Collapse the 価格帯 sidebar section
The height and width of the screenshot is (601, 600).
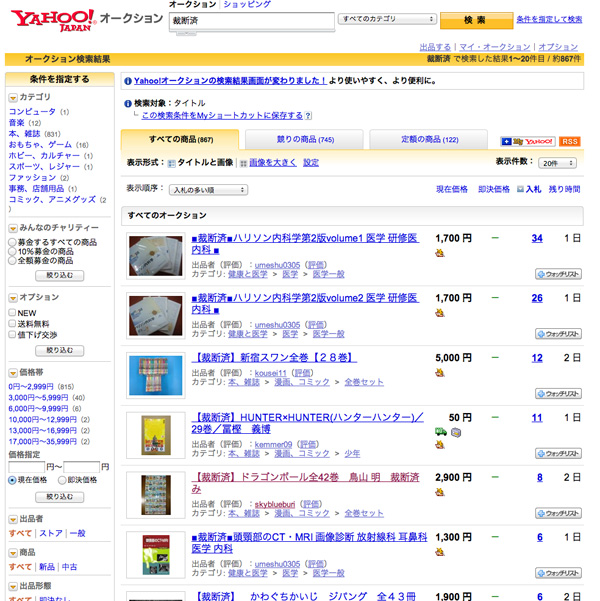click(13, 373)
